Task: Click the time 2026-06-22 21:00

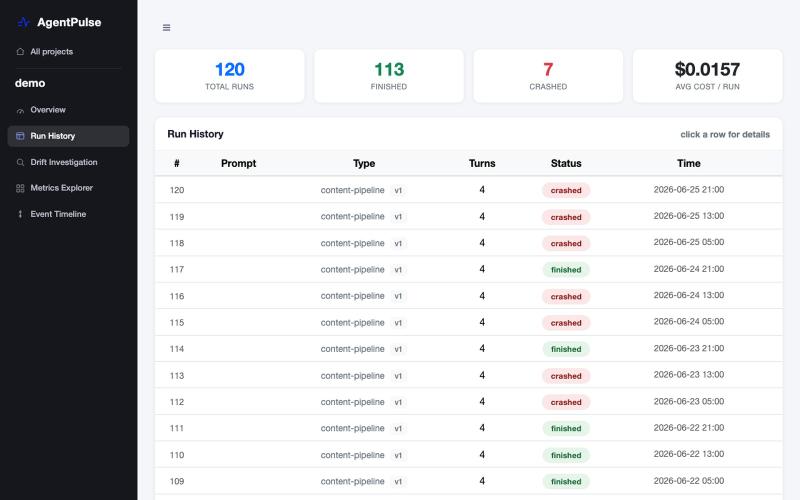Action: [x=689, y=428]
